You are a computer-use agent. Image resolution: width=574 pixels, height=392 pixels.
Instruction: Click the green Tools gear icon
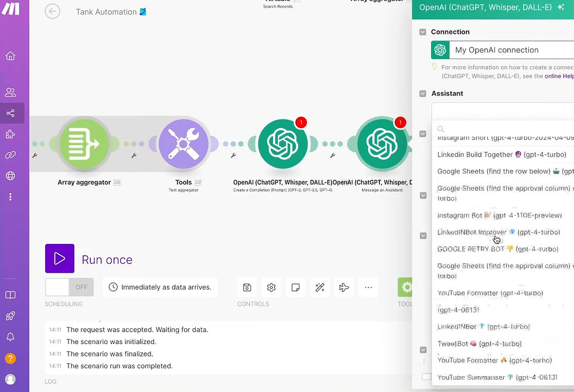pyautogui.click(x=405, y=287)
